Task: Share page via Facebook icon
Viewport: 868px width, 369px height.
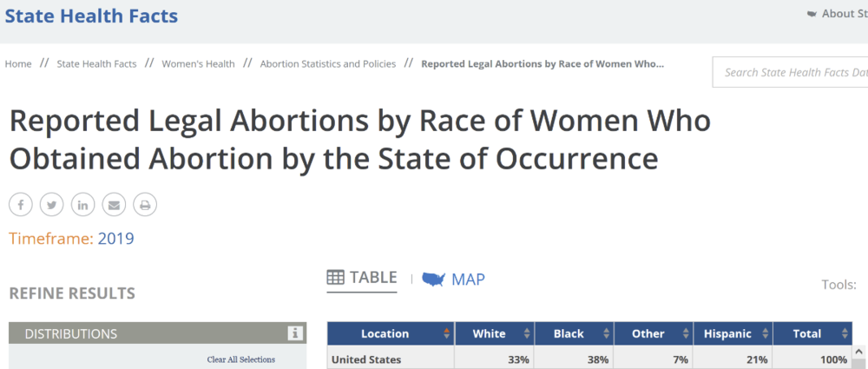Action: [x=21, y=205]
